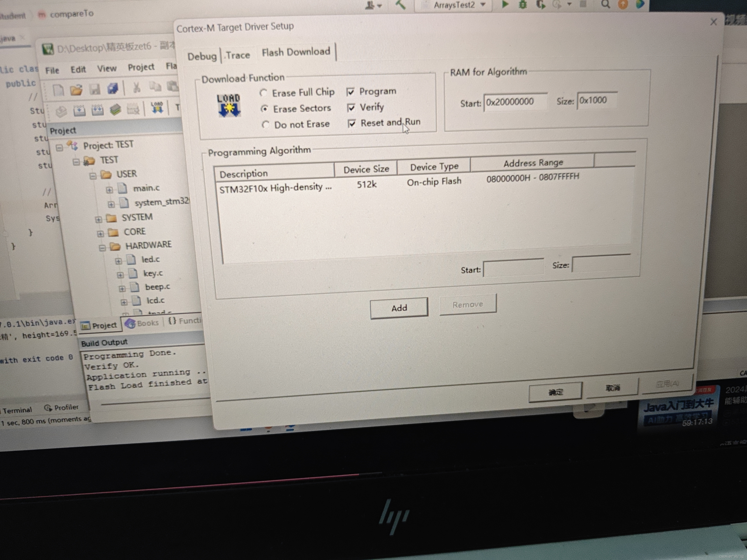Click the Batch Build stacked-layers icon

(115, 110)
